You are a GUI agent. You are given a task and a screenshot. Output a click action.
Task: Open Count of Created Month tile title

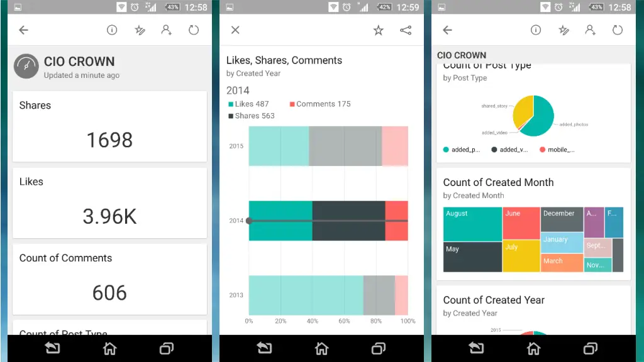coord(498,182)
